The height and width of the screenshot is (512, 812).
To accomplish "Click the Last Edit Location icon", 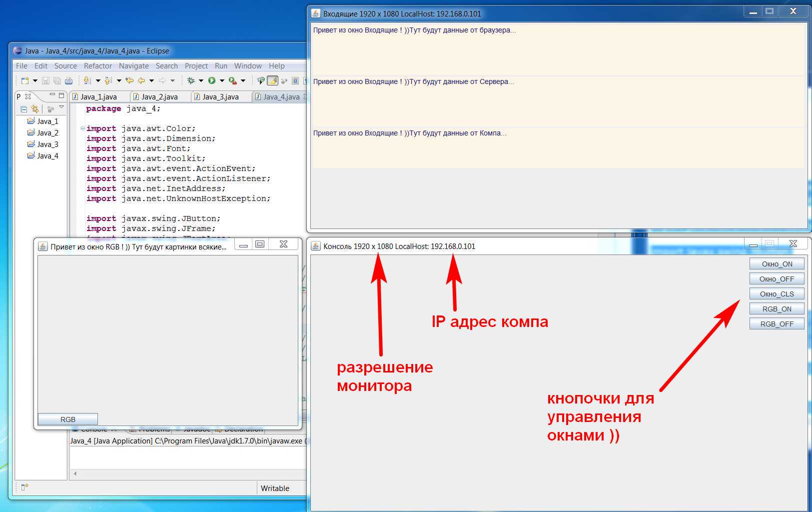I will (x=129, y=80).
